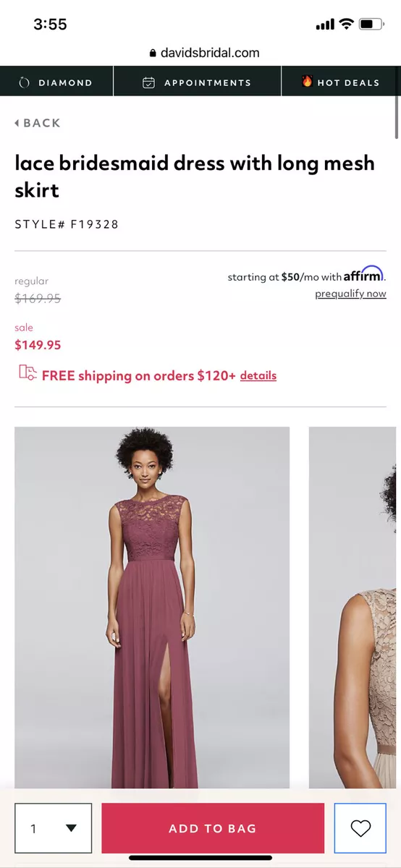Open the Diamond tab

(x=56, y=81)
